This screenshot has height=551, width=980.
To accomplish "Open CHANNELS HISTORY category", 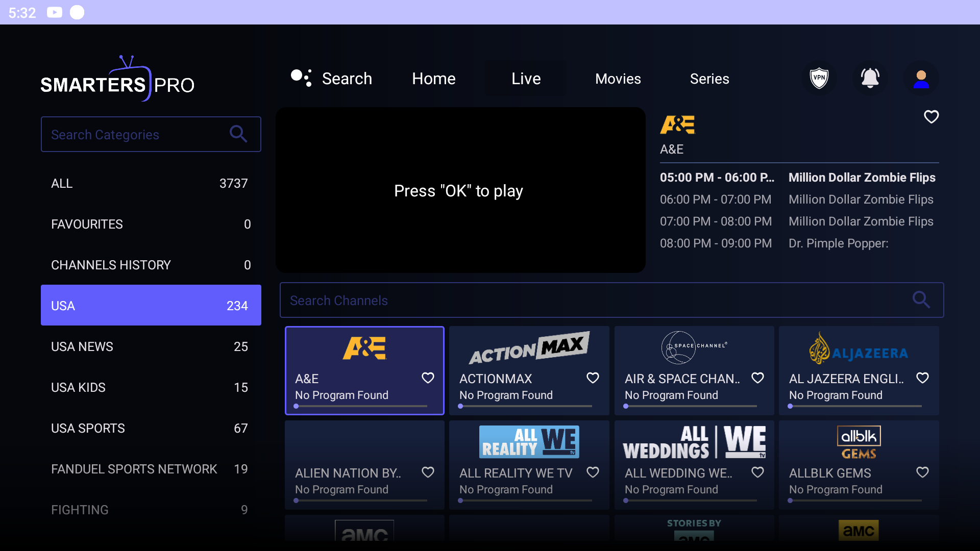I will pyautogui.click(x=151, y=265).
